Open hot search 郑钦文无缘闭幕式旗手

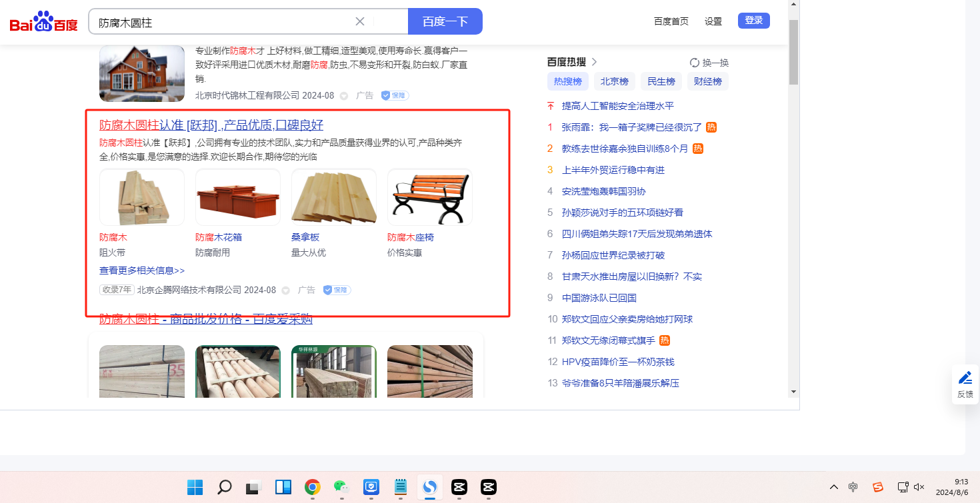tap(609, 340)
